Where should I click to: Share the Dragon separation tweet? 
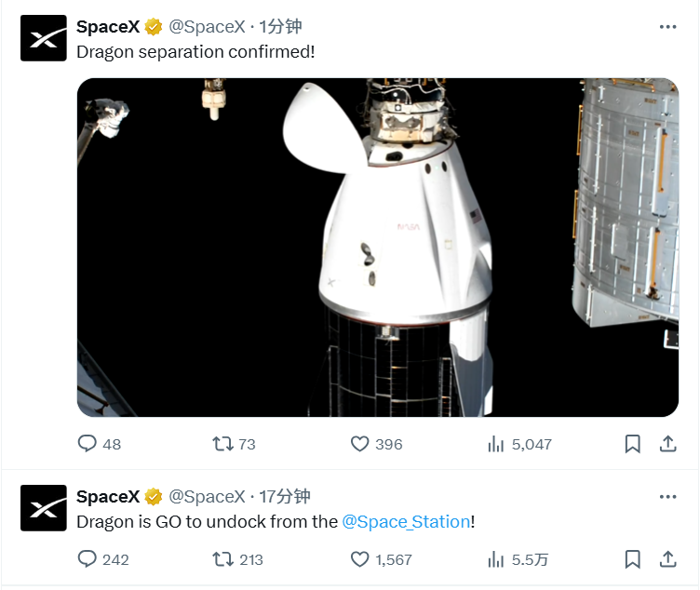pos(667,444)
